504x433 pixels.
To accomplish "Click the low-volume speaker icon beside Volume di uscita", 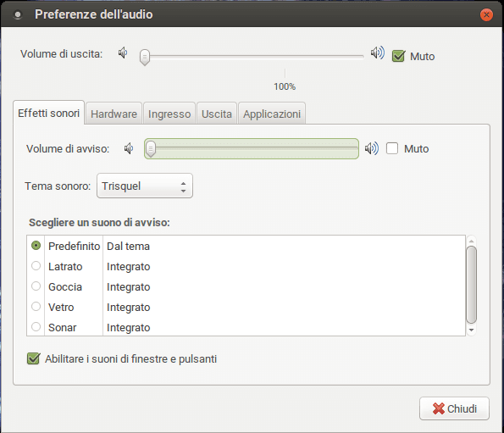I will tap(123, 53).
